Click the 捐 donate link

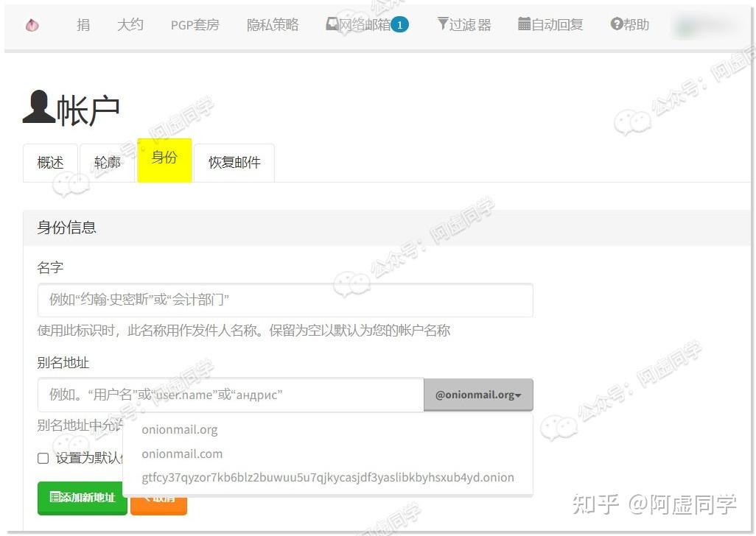[x=83, y=24]
